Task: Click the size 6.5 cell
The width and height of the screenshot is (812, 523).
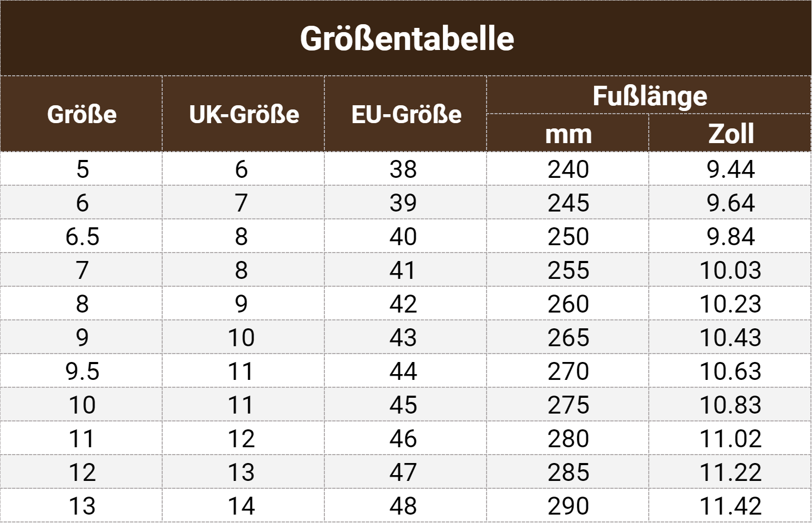Action: pyautogui.click(x=82, y=237)
